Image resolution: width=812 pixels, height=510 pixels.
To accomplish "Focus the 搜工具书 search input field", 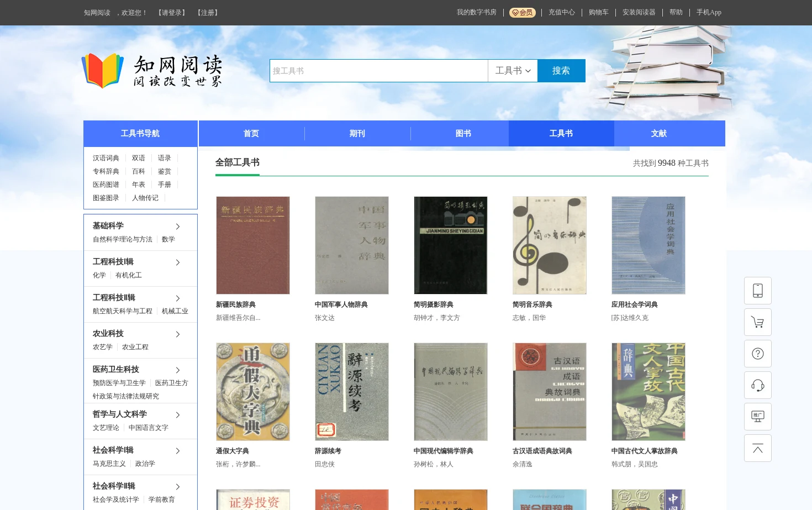I will tap(379, 71).
